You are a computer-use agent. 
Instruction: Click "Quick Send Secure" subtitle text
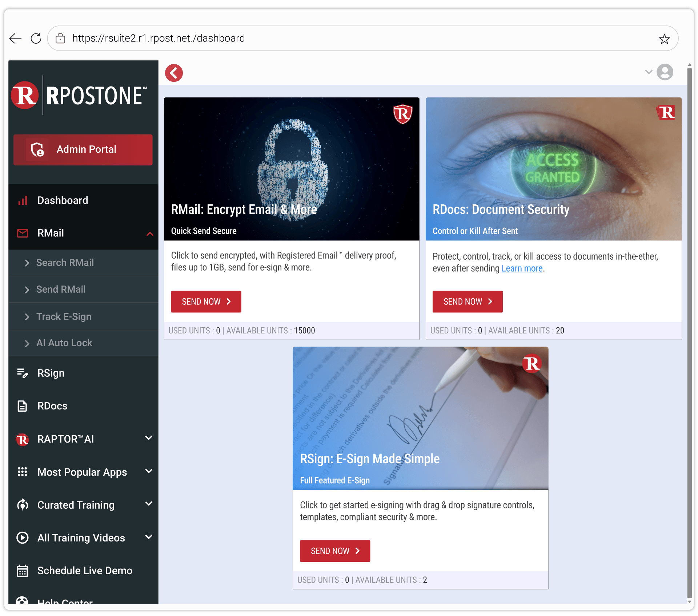204,231
